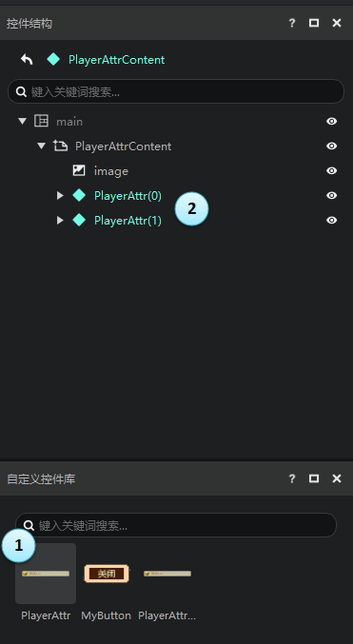353x644 pixels.
Task: Select the PlayerAttr thumbnail in library
Action: 46,574
